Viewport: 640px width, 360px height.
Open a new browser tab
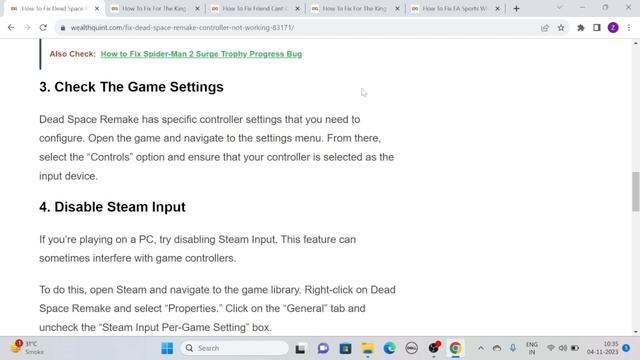[x=516, y=9]
